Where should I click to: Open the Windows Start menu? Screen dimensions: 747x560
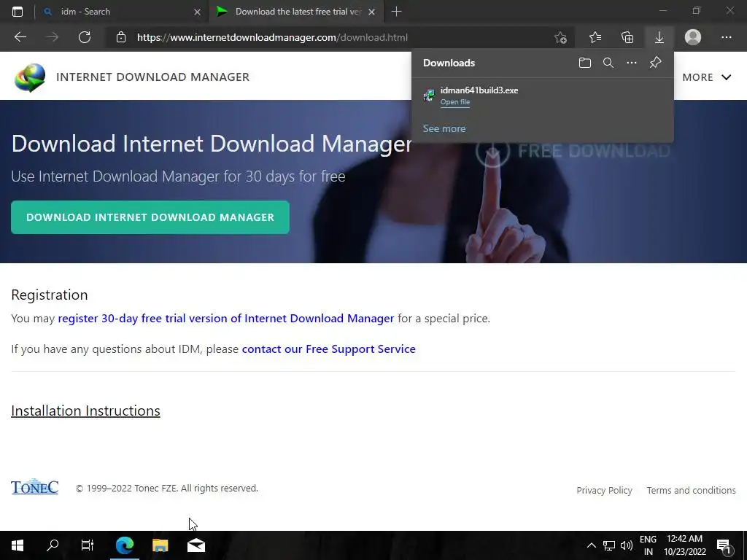coord(18,545)
